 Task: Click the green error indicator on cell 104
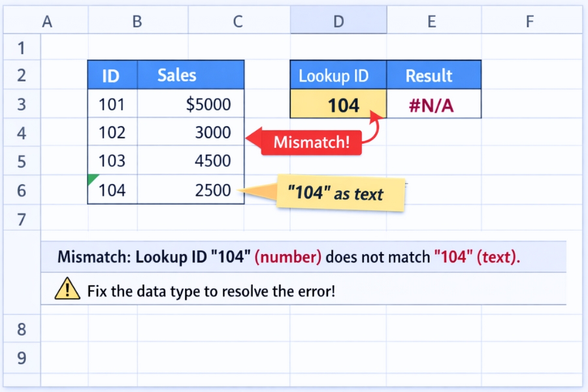[x=91, y=176]
